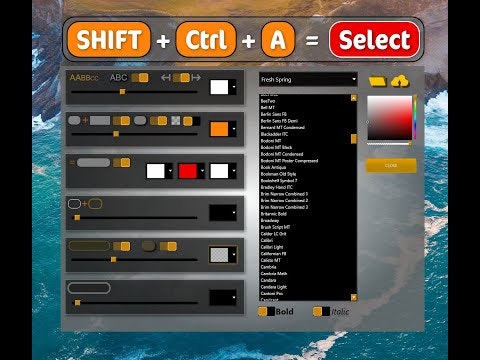
Task: Select the font "Bodoni MT Black"
Action: pos(276,147)
